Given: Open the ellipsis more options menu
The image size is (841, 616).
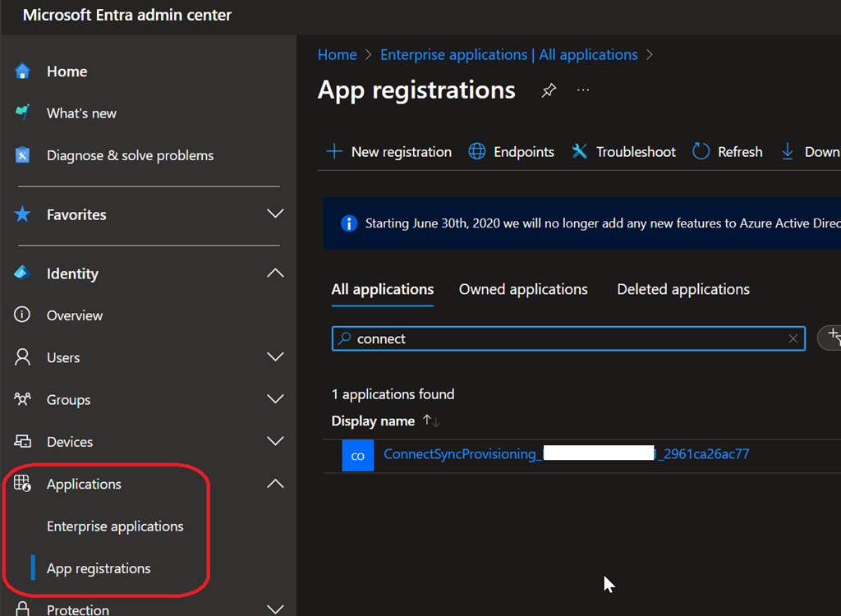Looking at the screenshot, I should tap(583, 90).
